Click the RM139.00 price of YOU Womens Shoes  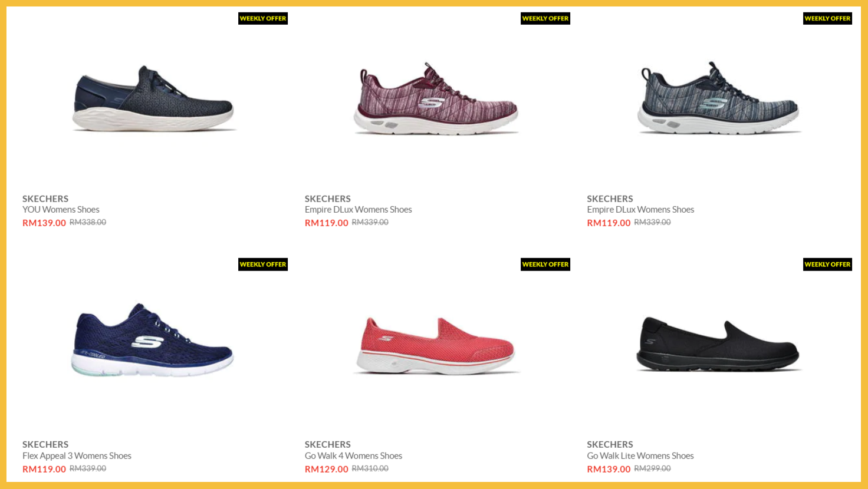click(x=44, y=223)
